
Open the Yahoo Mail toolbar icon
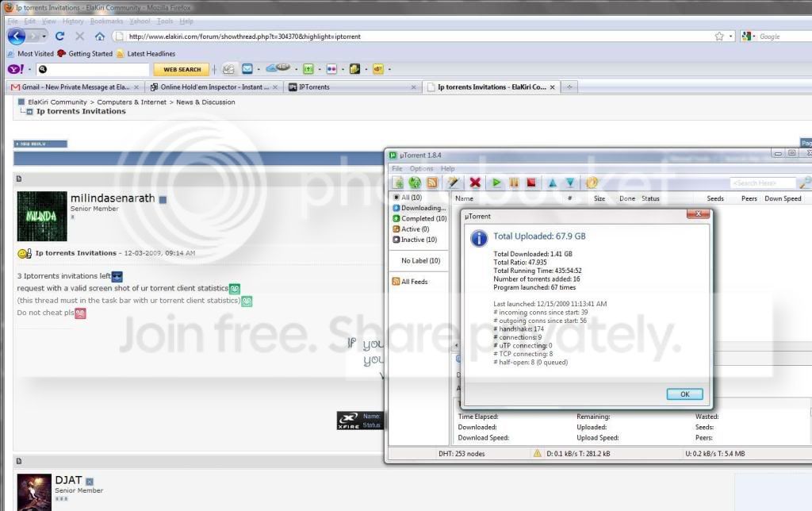(x=247, y=69)
